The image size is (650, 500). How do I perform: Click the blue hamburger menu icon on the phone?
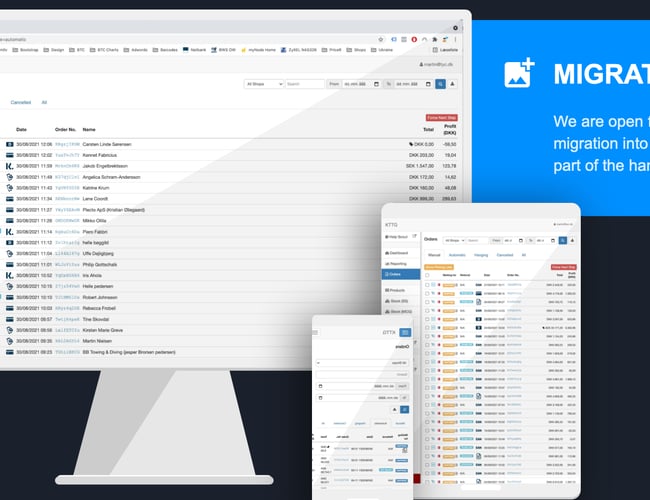tap(405, 332)
